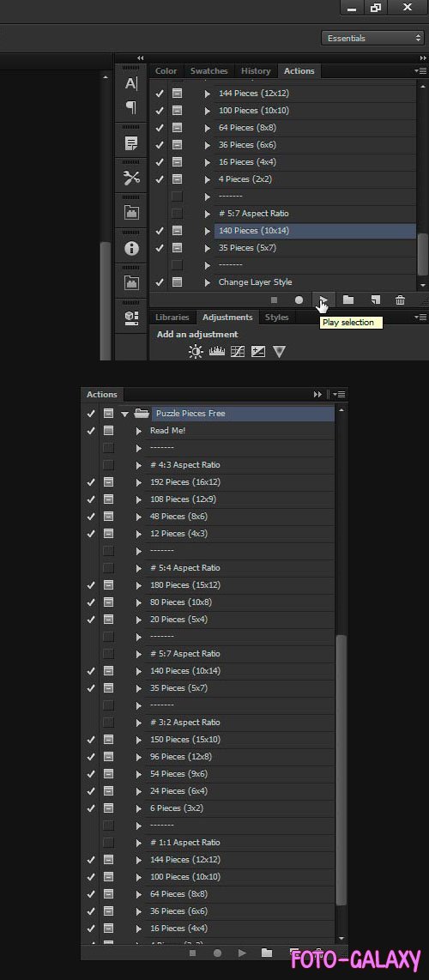Select the Adjustments tab

point(227,318)
